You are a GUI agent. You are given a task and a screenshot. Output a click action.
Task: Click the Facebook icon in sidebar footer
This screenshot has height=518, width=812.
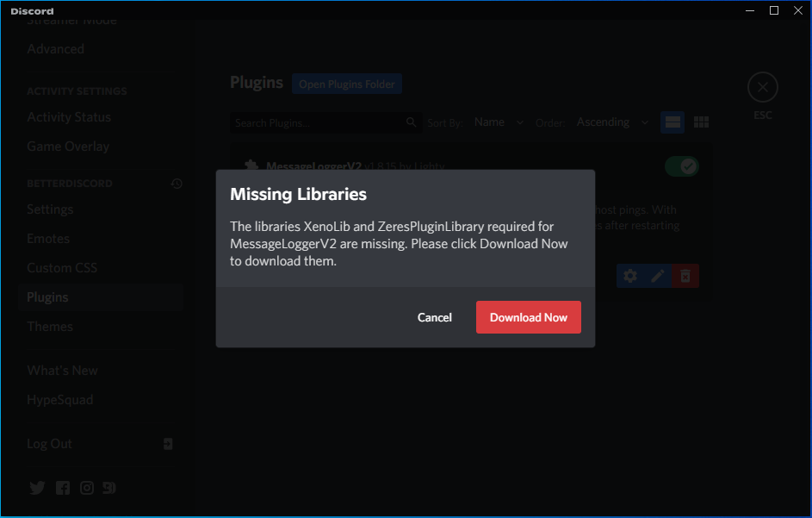[62, 488]
